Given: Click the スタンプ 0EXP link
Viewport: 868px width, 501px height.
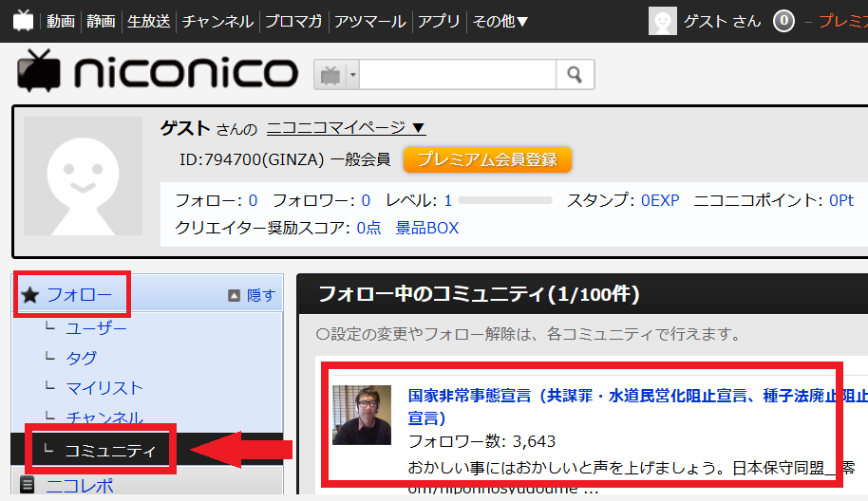Looking at the screenshot, I should click(660, 200).
